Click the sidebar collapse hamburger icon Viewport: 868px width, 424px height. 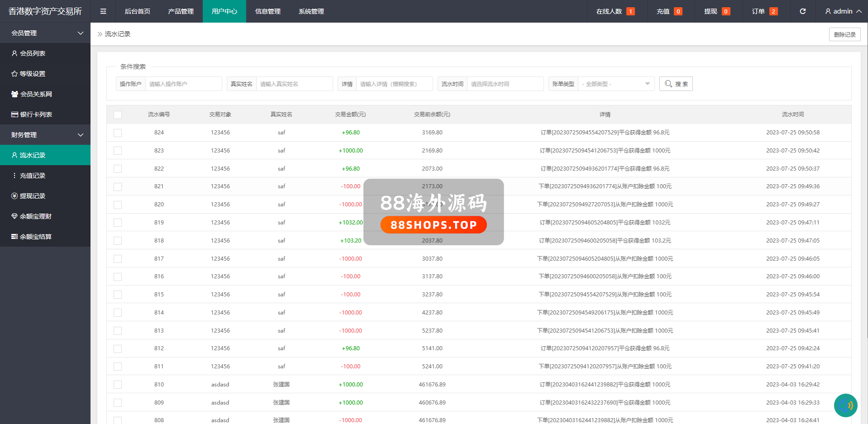pyautogui.click(x=103, y=11)
